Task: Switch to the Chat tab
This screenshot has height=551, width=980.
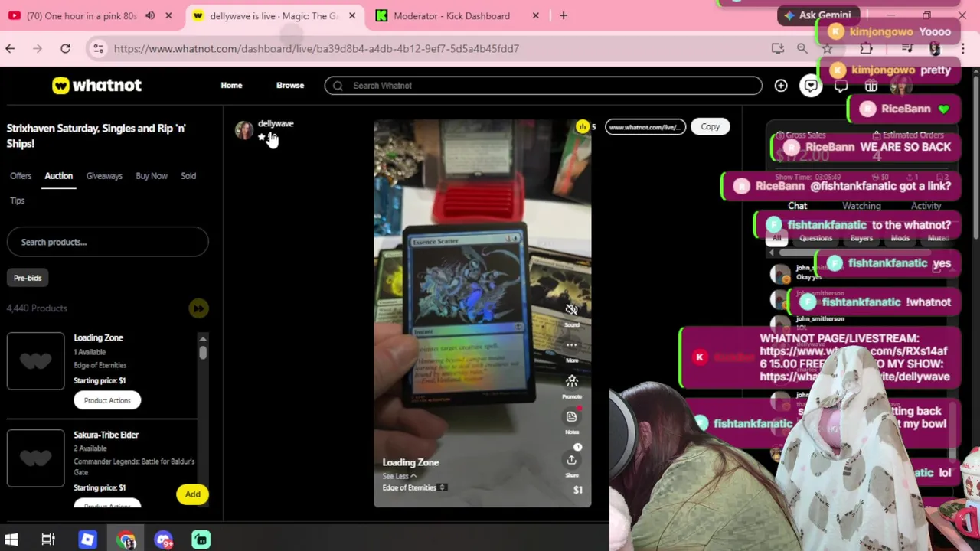Action: tap(798, 206)
